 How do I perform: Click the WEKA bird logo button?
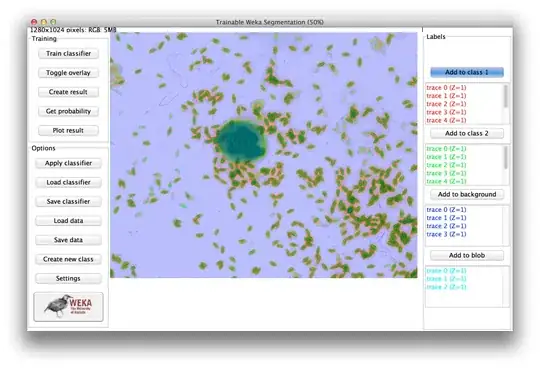[69, 307]
